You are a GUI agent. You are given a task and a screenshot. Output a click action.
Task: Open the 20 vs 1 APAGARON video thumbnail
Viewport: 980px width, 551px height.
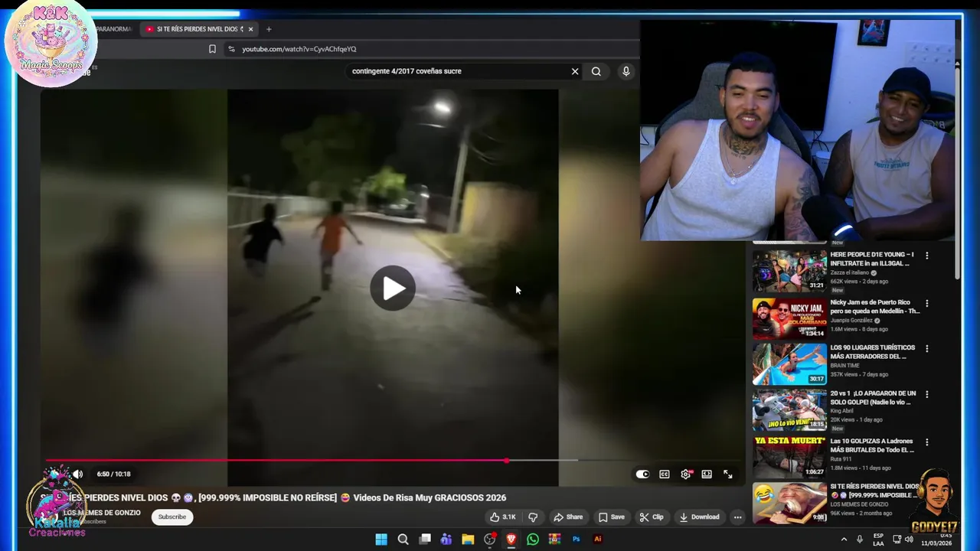pos(789,409)
